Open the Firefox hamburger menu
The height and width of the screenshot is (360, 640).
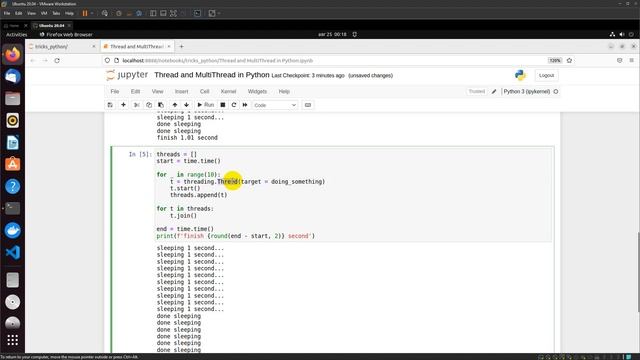click(x=631, y=60)
